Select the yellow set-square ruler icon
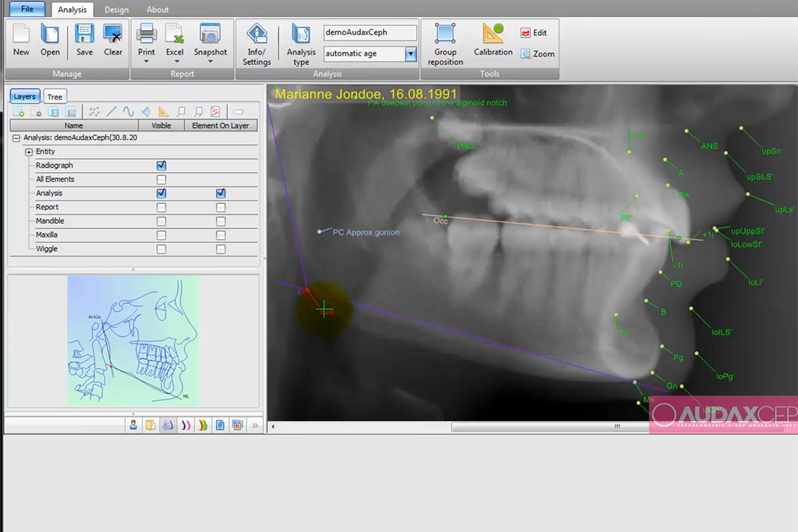Viewport: 798px width, 532px height. [163, 112]
